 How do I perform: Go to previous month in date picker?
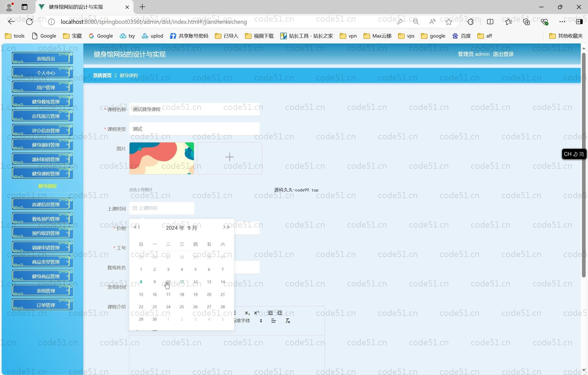[x=139, y=227]
